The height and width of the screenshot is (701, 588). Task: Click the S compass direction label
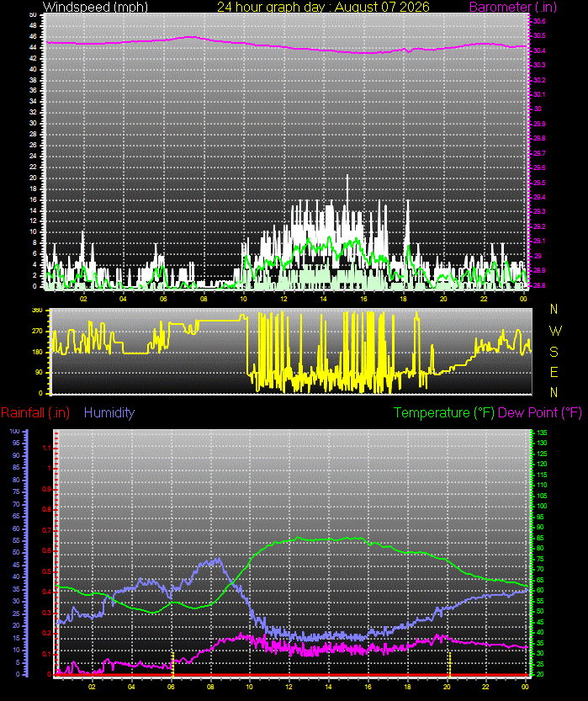pos(554,352)
